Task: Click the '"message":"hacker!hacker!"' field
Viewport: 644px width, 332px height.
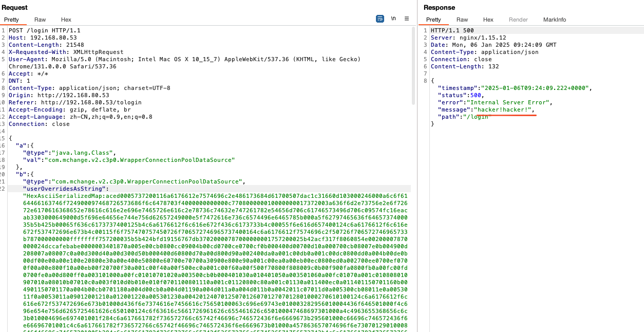Action: pyautogui.click(x=486, y=109)
